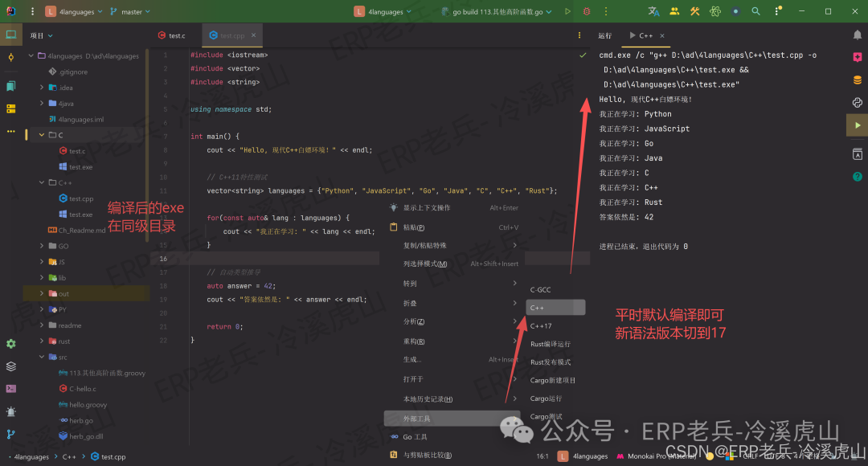Open test.cpp in project tree
The height and width of the screenshot is (466, 868).
tap(81, 198)
